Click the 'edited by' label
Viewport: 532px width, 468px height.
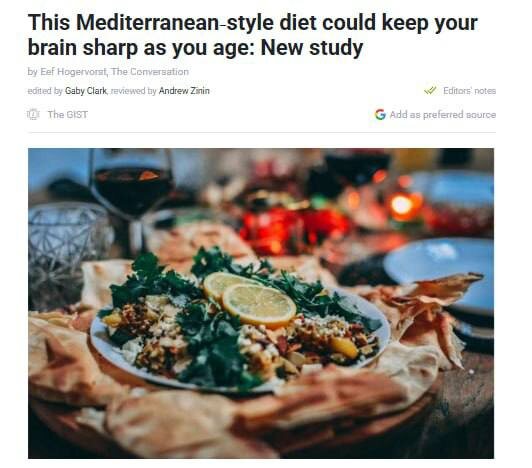coord(45,91)
